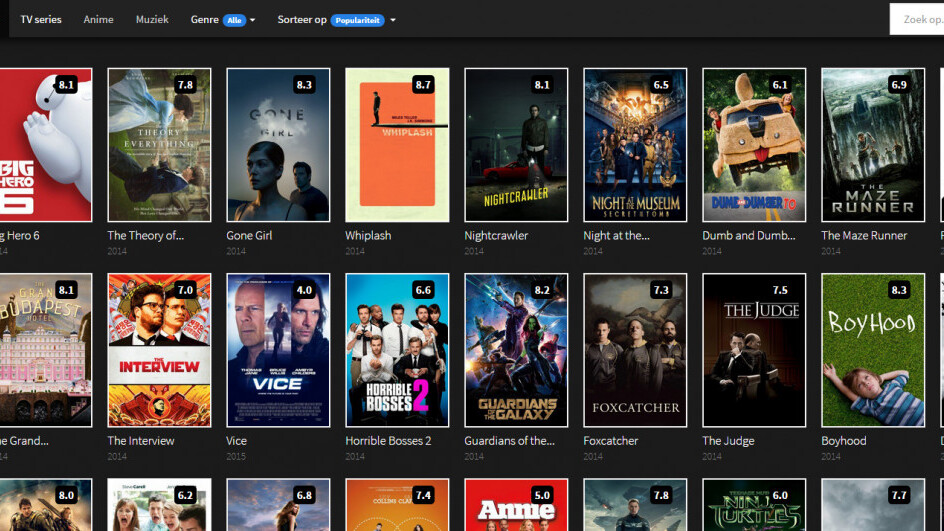Image resolution: width=944 pixels, height=531 pixels.
Task: Click the Zoek op search field
Action: tap(918, 19)
